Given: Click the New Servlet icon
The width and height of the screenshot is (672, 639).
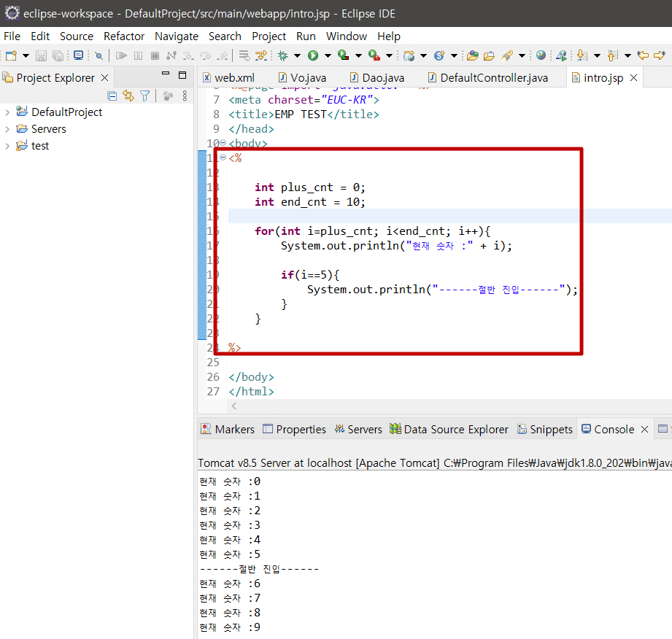Looking at the screenshot, I should (439, 55).
